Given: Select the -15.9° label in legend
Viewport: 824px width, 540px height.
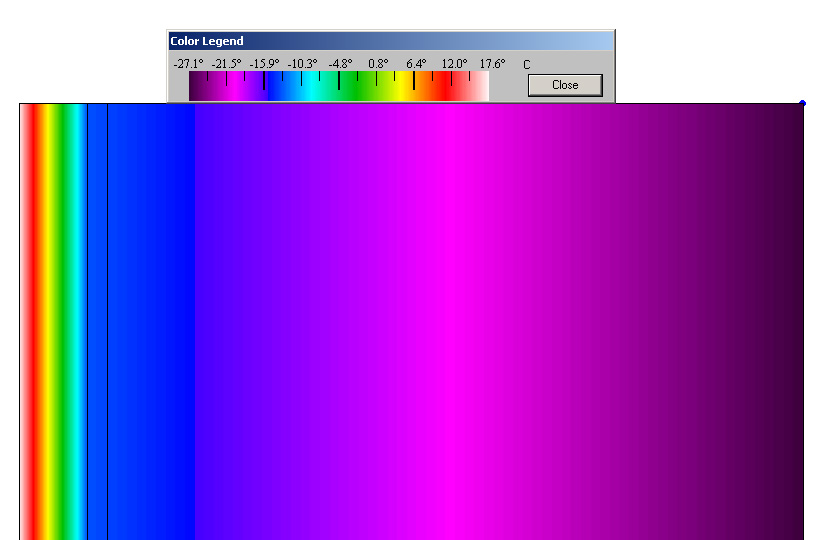Looking at the screenshot, I should tap(264, 64).
